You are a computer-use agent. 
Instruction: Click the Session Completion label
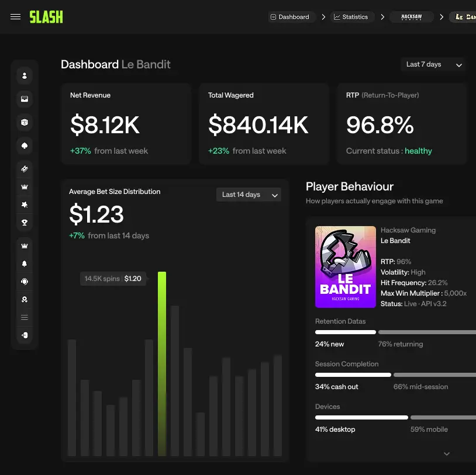pos(347,364)
